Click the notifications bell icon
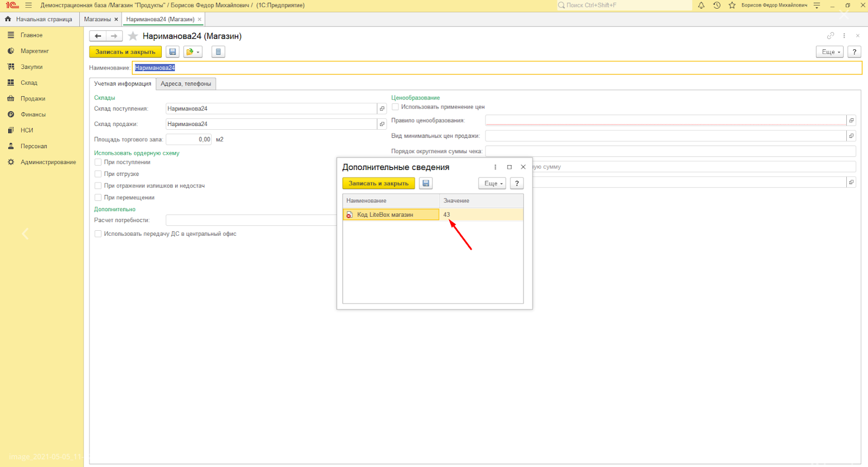The width and height of the screenshot is (868, 467). point(701,5)
